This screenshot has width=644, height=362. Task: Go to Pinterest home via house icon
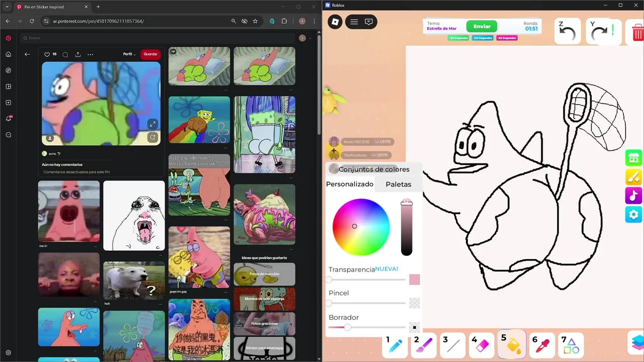[x=8, y=54]
